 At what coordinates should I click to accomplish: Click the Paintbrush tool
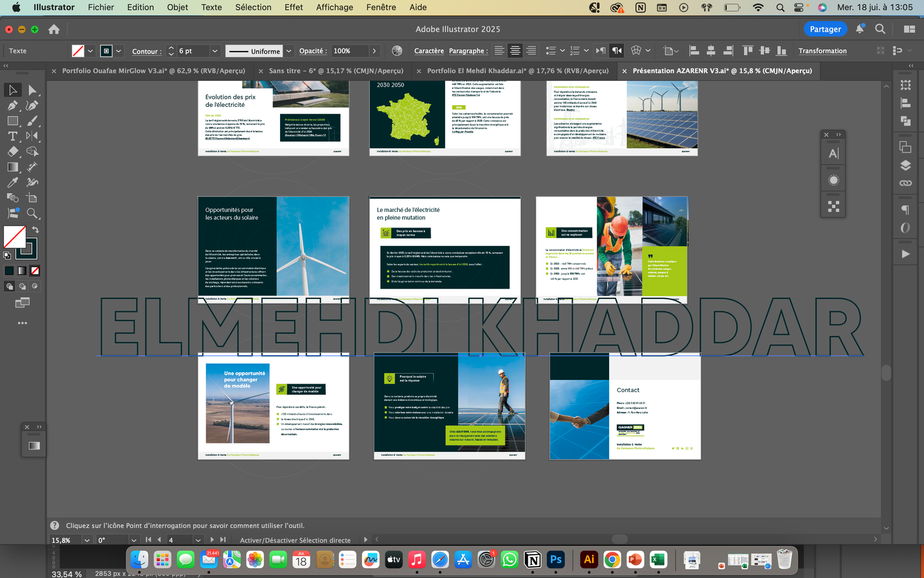[32, 121]
